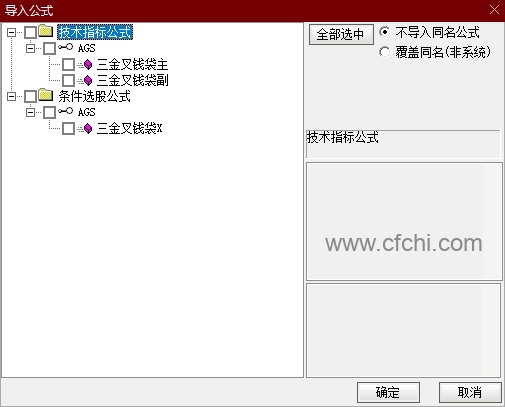Collapse the AGS group under 技术指标公式
Image resolution: width=505 pixels, height=407 pixels.
click(30, 48)
